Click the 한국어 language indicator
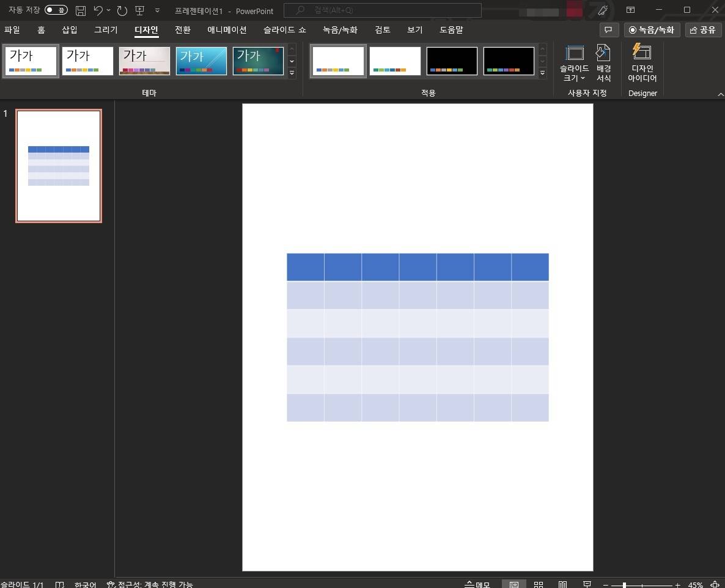 (x=85, y=584)
